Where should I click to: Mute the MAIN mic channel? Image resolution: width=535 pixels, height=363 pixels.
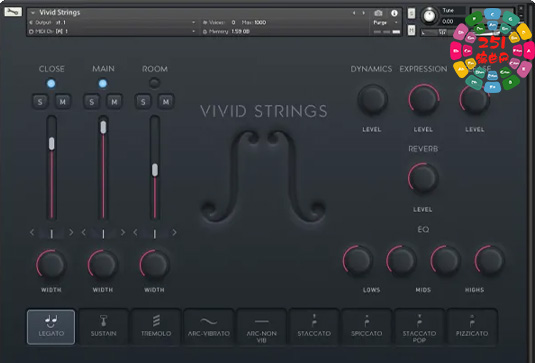114,101
